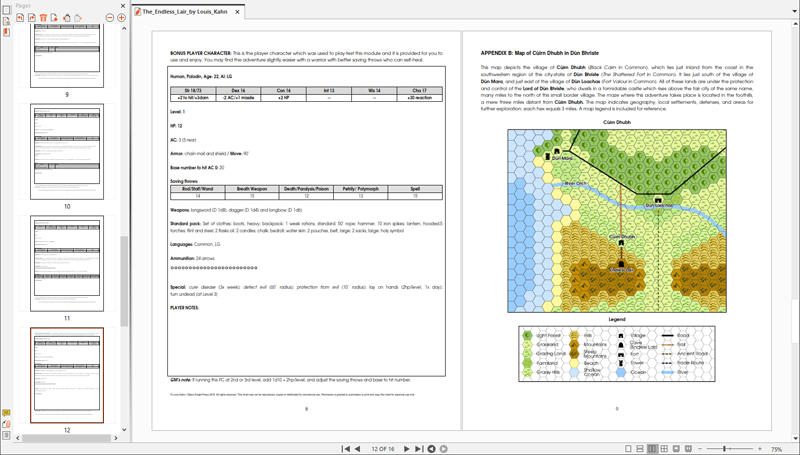Enlarge page thumbnails with plus icon
800x455 pixels.
pos(122,18)
